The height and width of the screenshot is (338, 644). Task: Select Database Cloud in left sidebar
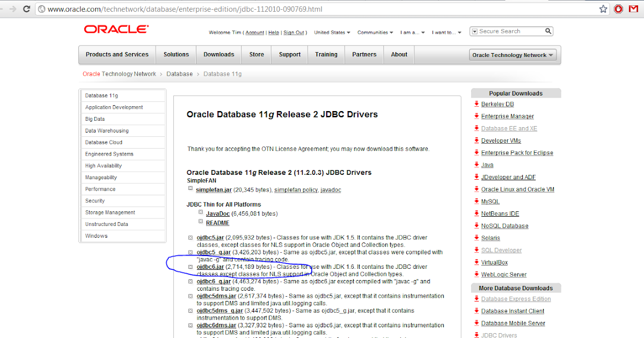tap(123, 142)
